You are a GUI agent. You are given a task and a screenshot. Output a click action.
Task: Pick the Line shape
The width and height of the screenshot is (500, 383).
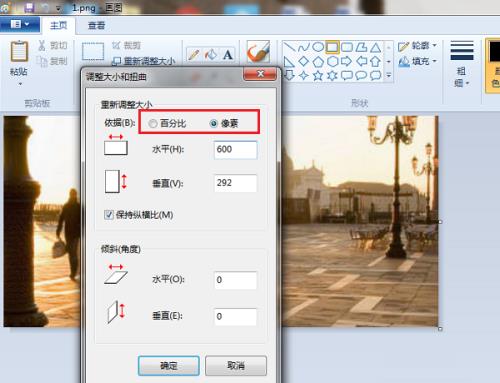coord(289,47)
